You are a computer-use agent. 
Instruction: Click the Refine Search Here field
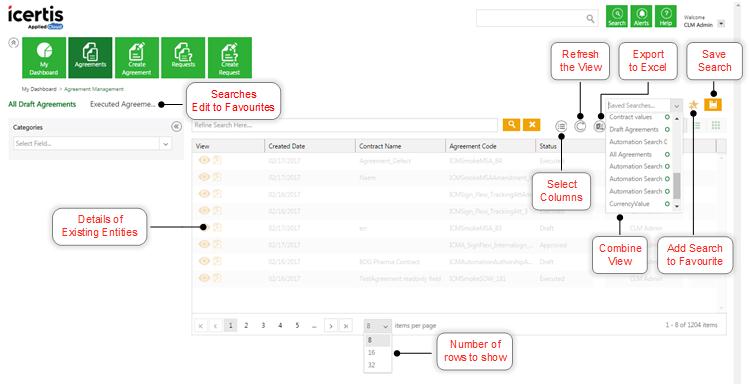click(344, 125)
